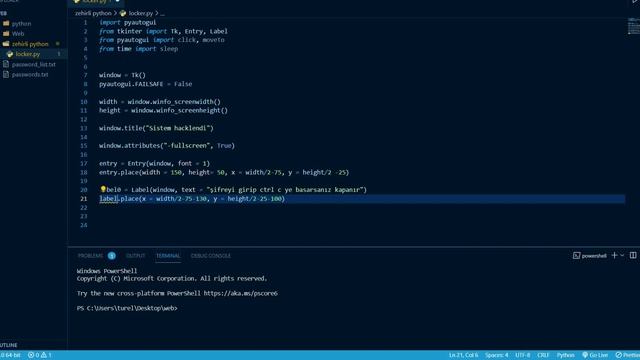
Task: Click 'window.attributes' on line 15
Action: pyautogui.click(x=129, y=146)
